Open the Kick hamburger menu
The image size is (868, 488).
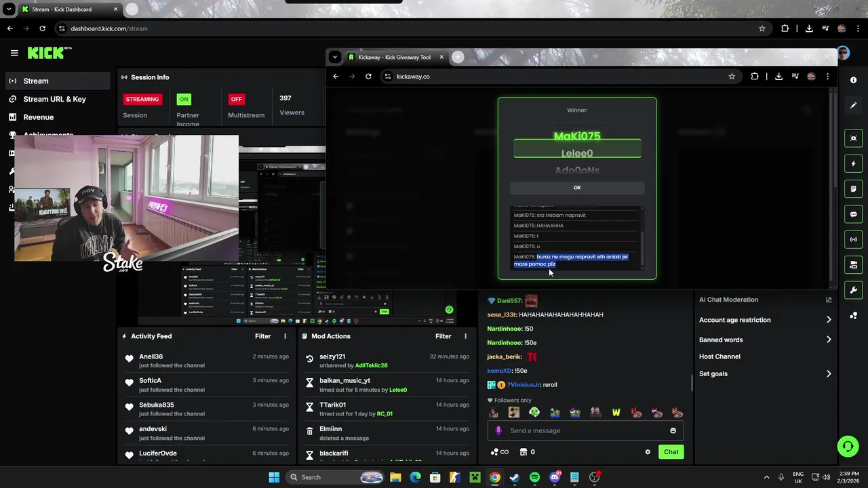point(14,53)
